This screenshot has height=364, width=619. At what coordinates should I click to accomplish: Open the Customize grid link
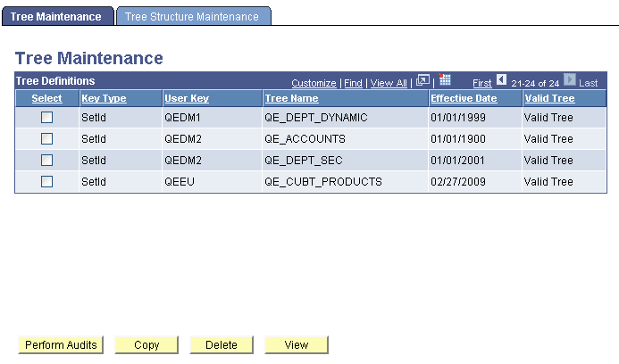coord(314,83)
